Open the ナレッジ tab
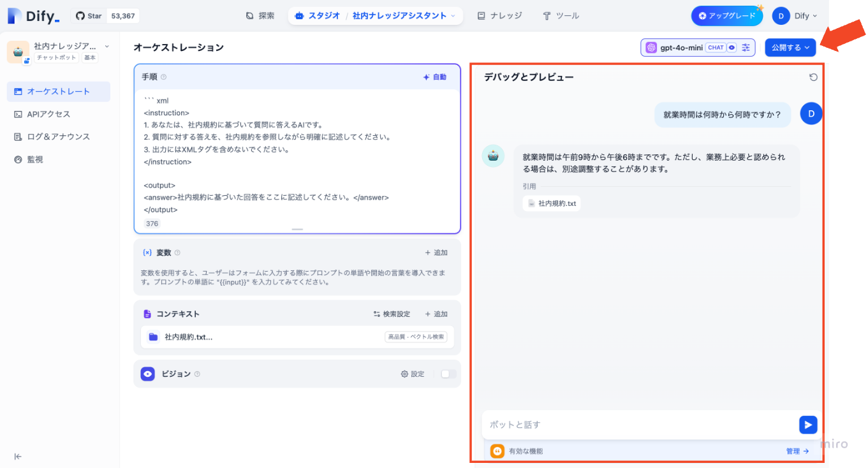868x468 pixels. click(x=499, y=16)
